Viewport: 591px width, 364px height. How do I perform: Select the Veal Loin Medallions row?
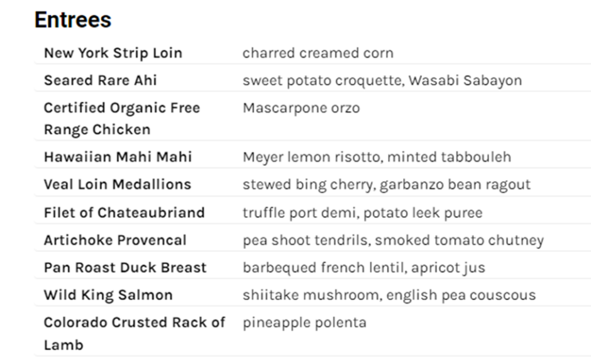[117, 184]
